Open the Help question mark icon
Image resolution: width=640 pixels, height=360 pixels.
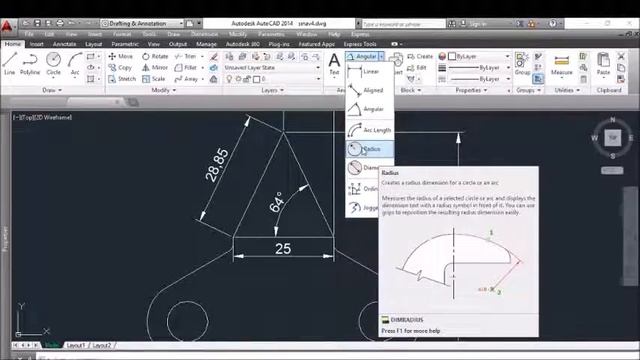coord(552,24)
